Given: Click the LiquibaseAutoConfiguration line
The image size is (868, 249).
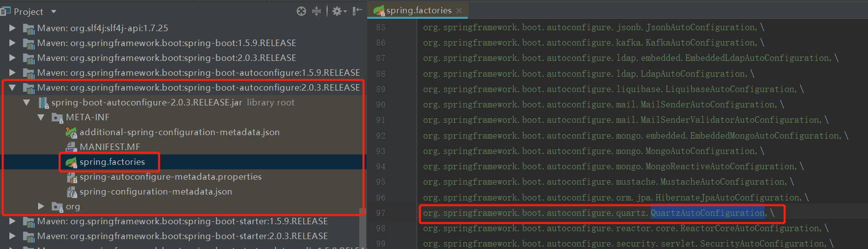Looking at the screenshot, I should [x=614, y=89].
